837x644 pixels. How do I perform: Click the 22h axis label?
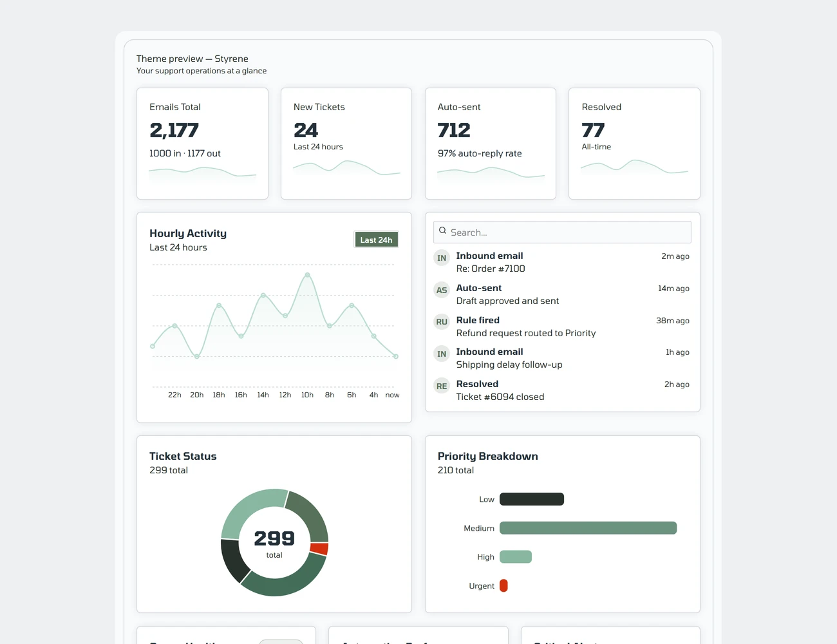(174, 395)
